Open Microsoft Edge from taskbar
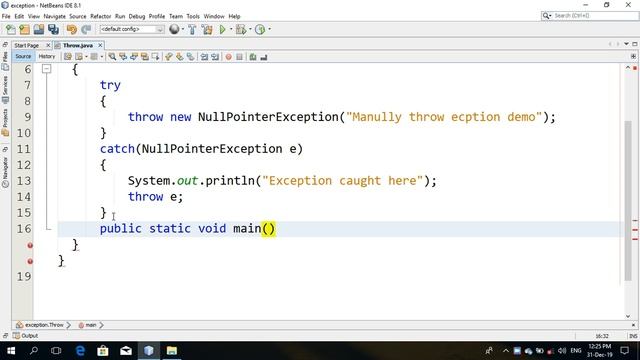The width and height of the screenshot is (640, 360). coord(80,351)
